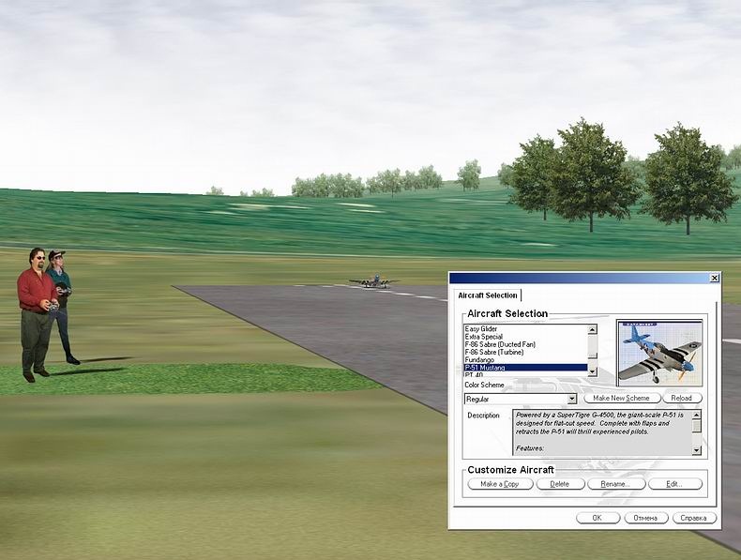Select Extra Special in aircraft list

point(525,337)
